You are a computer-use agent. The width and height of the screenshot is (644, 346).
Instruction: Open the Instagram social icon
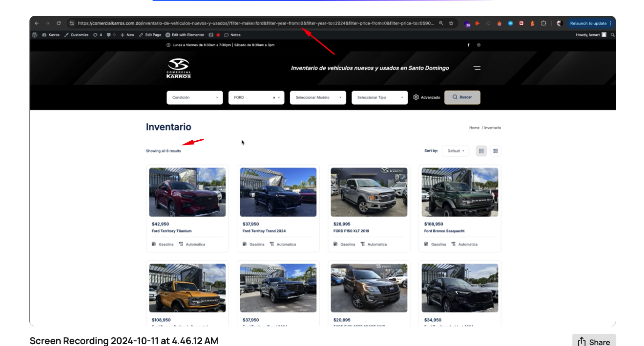pos(479,45)
